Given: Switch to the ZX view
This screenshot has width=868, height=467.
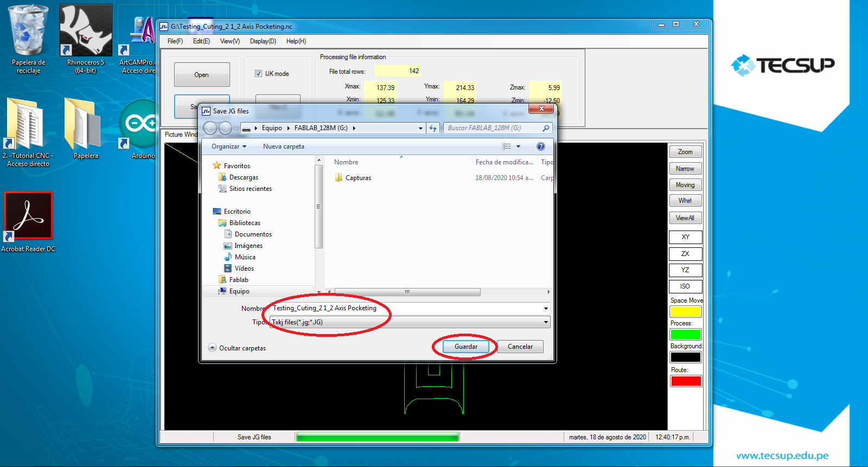Looking at the screenshot, I should tap(686, 254).
